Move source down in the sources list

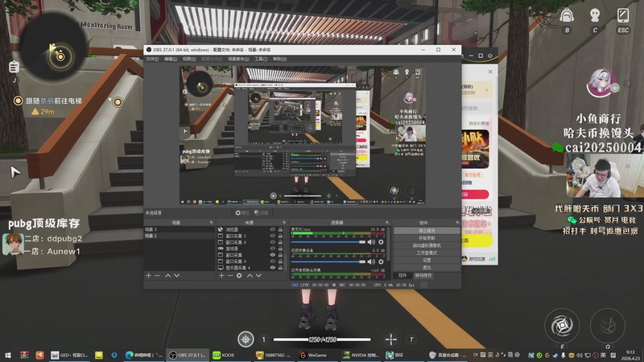click(x=258, y=276)
